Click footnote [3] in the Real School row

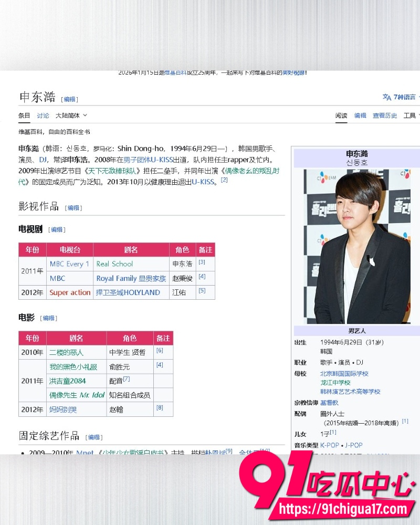tap(202, 262)
